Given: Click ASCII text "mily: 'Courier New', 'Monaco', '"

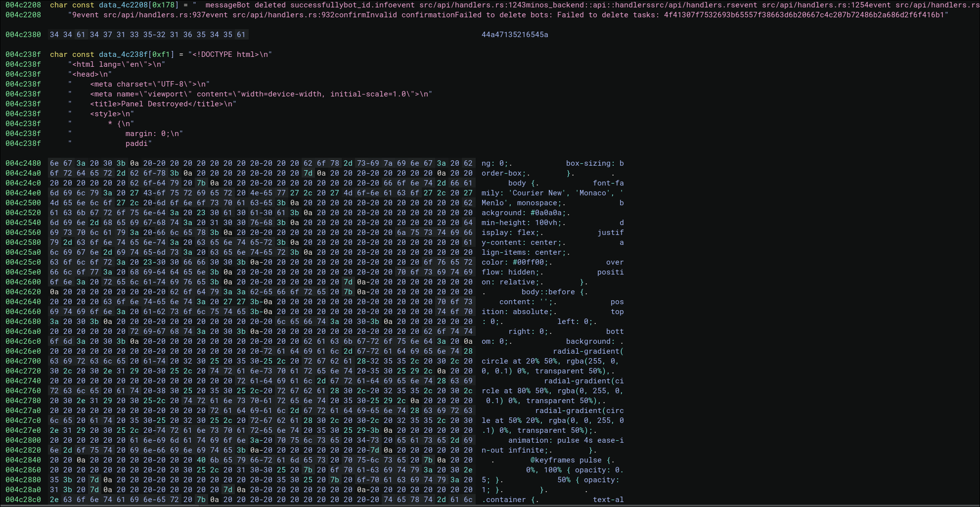Looking at the screenshot, I should (553, 193).
